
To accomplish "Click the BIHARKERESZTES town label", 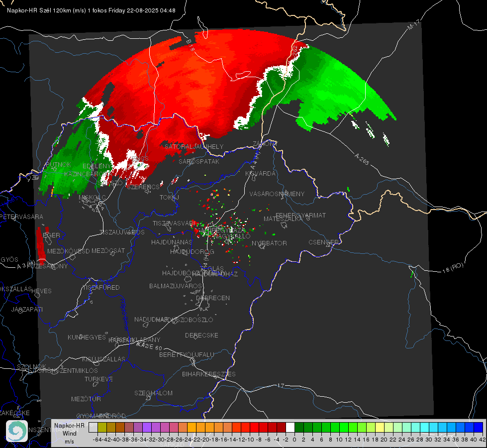I will [209, 374].
